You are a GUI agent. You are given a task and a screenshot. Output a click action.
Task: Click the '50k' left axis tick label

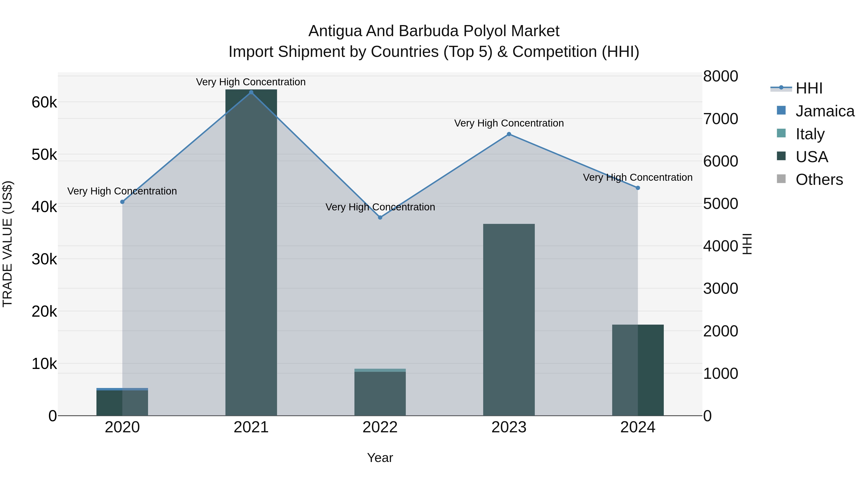44,154
